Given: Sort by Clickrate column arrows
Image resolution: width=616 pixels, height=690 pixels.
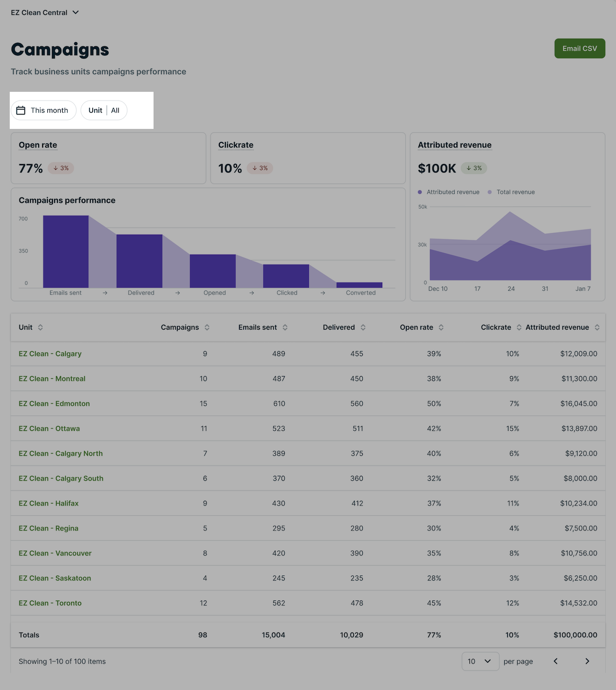Looking at the screenshot, I should click(519, 327).
